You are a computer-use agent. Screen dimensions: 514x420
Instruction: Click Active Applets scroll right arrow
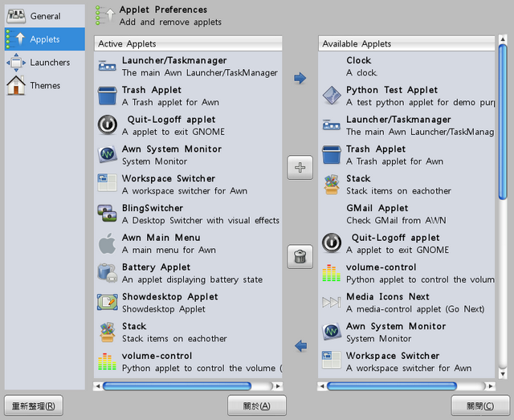tap(278, 386)
